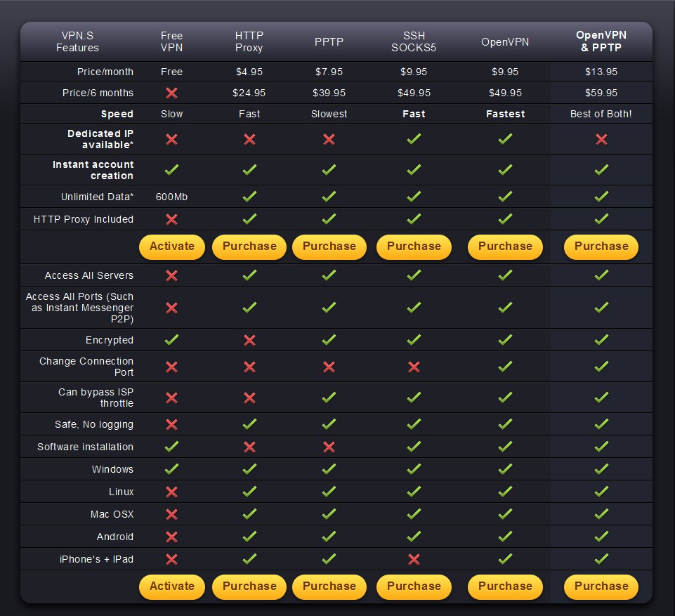Click red cross for Free VPN Linux

tap(172, 492)
